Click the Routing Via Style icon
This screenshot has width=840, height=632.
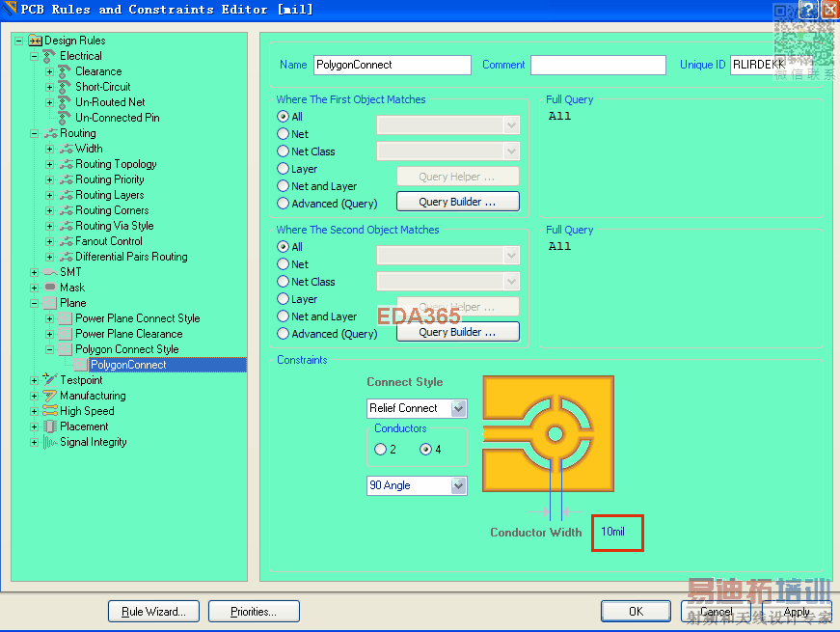[66, 226]
